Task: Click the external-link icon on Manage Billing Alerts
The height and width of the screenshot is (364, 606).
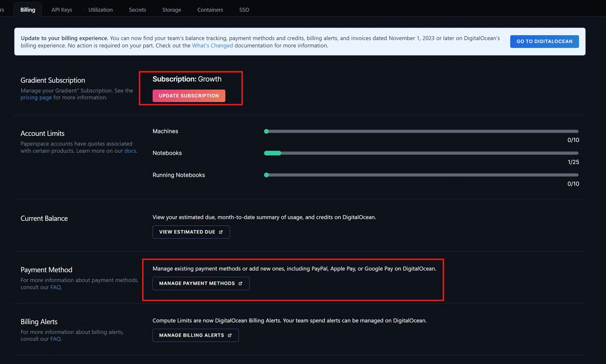Action: tap(230, 335)
